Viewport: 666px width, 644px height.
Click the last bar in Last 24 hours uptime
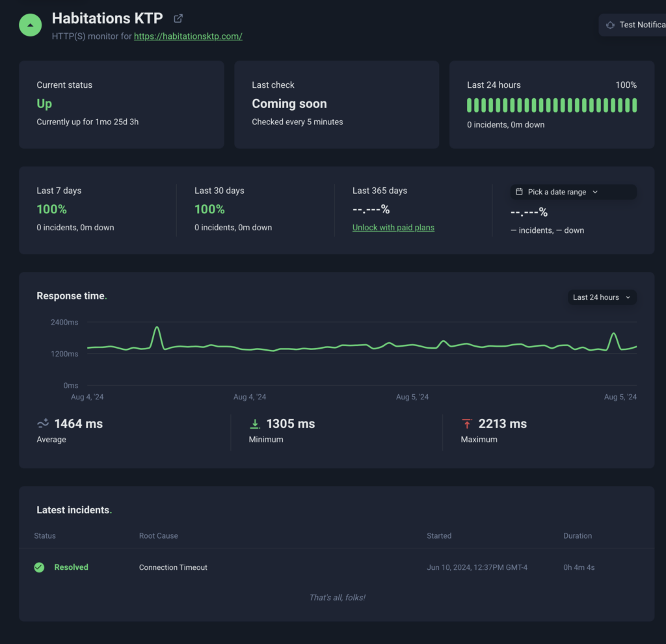[634, 105]
